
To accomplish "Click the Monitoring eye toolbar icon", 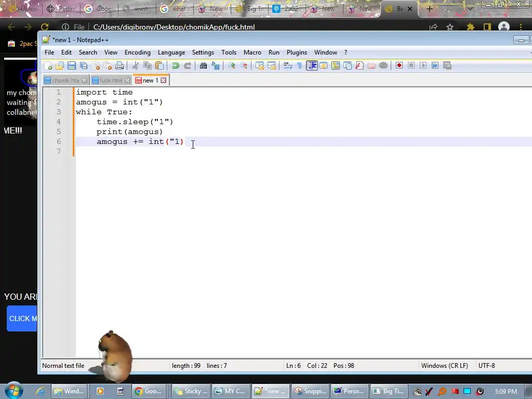I will point(383,65).
